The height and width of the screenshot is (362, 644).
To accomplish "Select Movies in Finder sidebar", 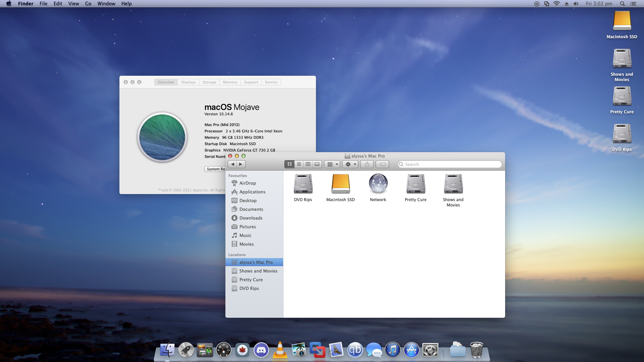I will tap(254, 244).
